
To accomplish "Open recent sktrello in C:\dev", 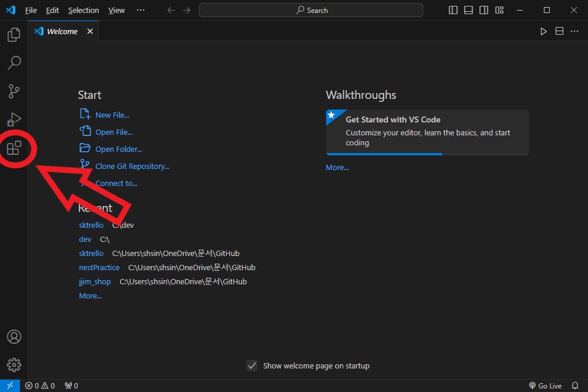I will 91,225.
